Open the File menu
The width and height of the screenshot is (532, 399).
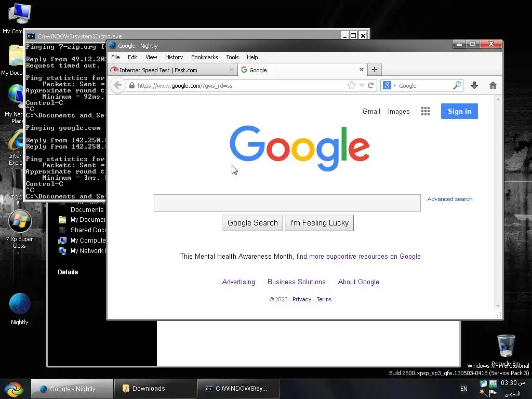(115, 57)
